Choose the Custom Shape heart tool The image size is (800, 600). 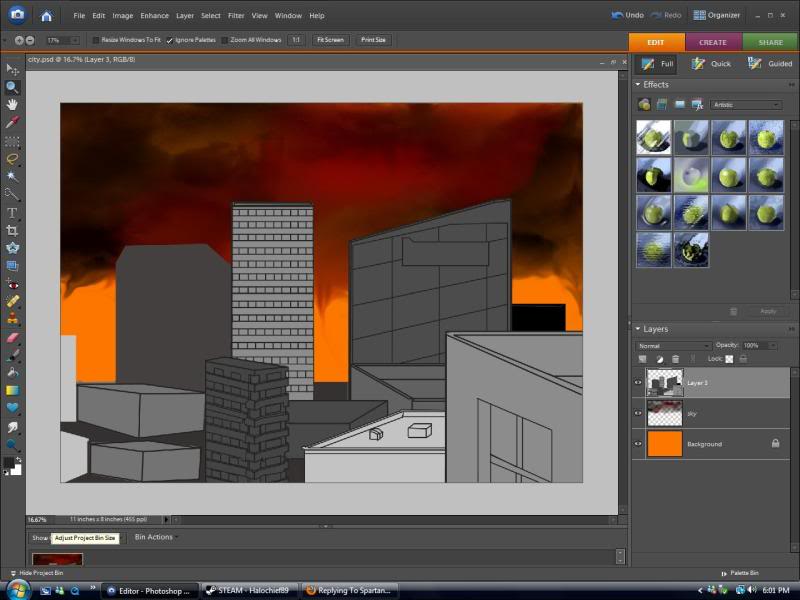pyautogui.click(x=12, y=408)
